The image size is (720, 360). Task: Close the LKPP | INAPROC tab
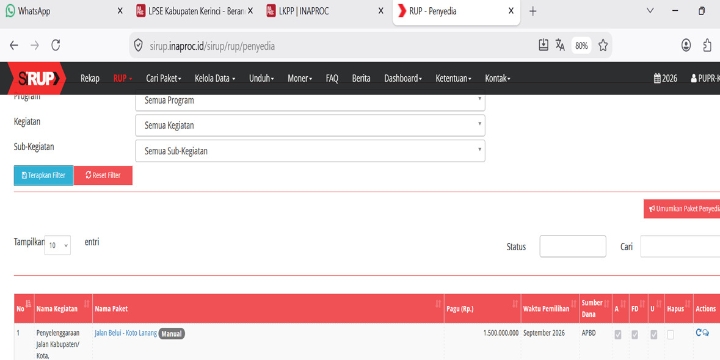(x=381, y=11)
